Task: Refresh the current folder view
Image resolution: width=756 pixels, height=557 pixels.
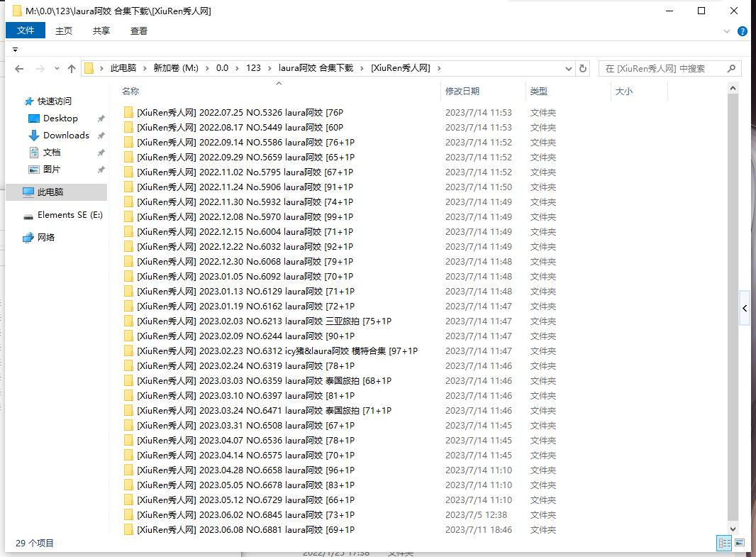Action: (x=583, y=69)
